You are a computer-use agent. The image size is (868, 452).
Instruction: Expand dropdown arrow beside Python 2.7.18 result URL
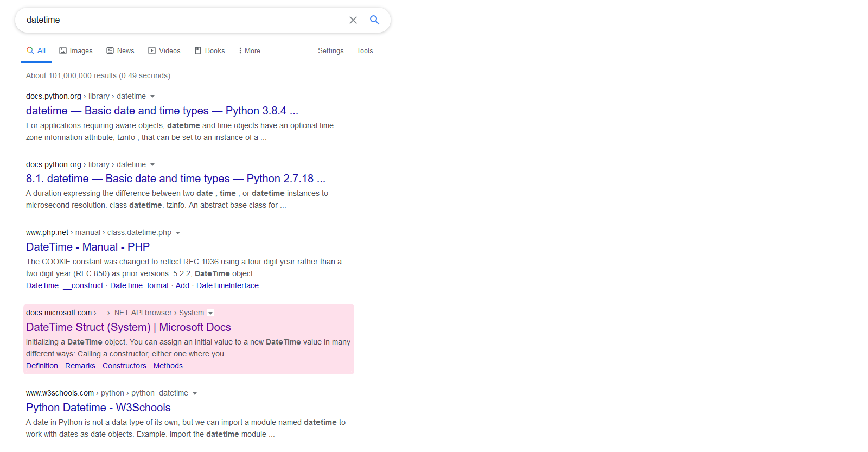[152, 165]
